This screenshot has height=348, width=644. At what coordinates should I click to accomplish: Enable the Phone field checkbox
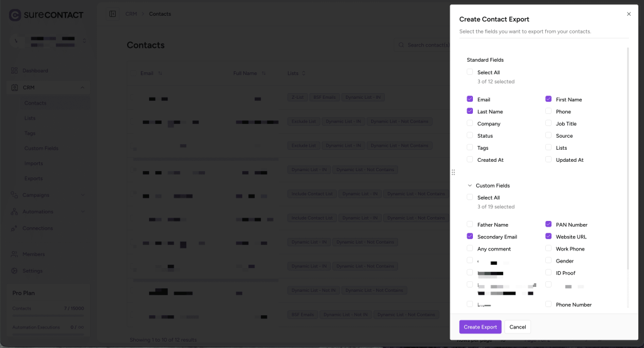[x=548, y=111]
